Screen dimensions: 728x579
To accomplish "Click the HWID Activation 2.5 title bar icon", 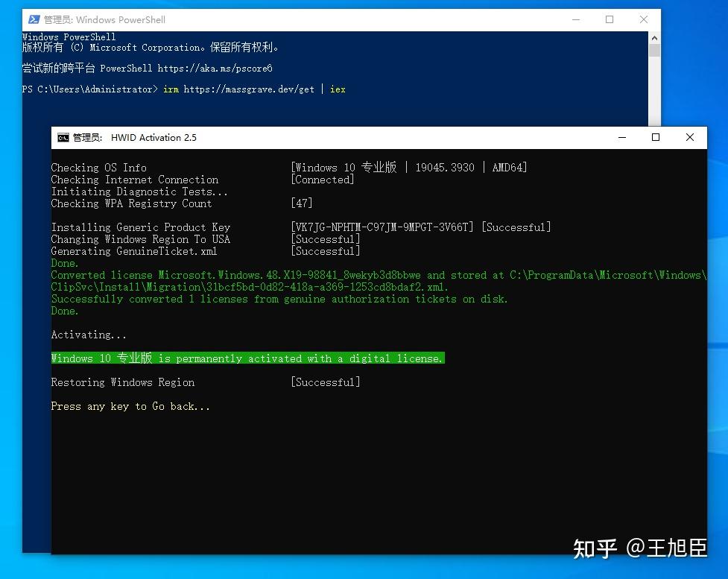I will (63, 137).
